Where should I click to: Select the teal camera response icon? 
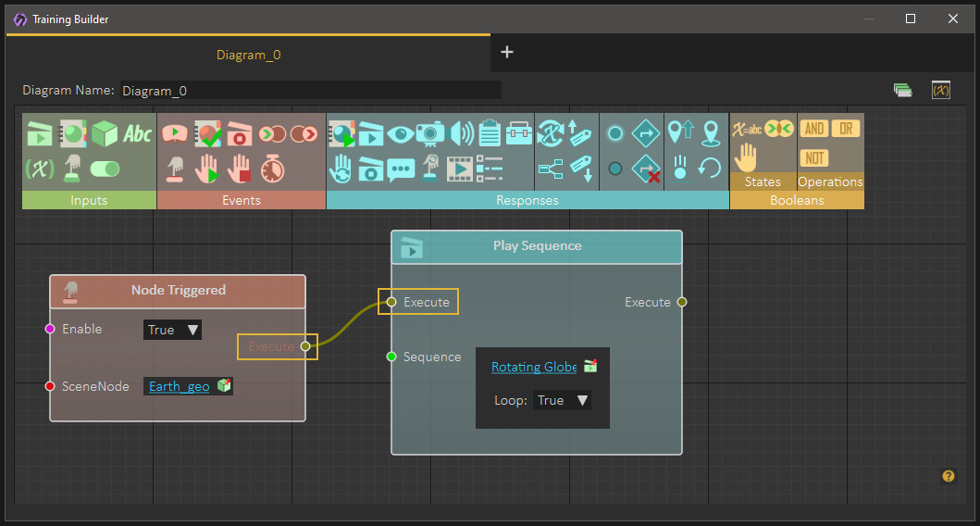pyautogui.click(x=430, y=133)
